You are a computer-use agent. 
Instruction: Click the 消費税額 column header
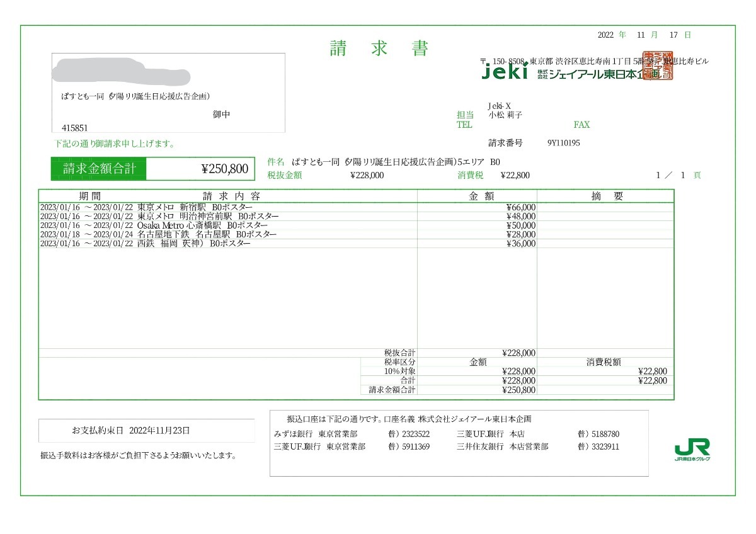click(604, 362)
